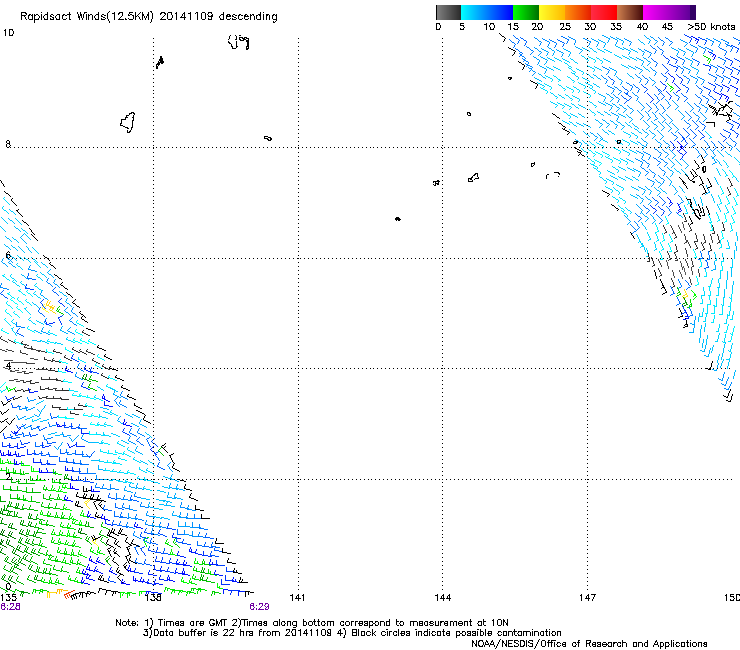Click the island cluster at the top near 10N
740x650 pixels.
238,42
